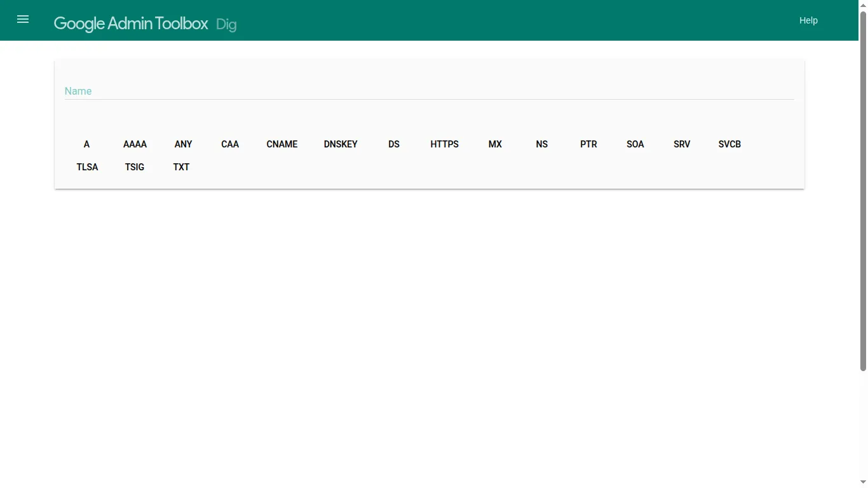Query the SOA record type
This screenshot has height=488, width=868.
[x=635, y=144]
